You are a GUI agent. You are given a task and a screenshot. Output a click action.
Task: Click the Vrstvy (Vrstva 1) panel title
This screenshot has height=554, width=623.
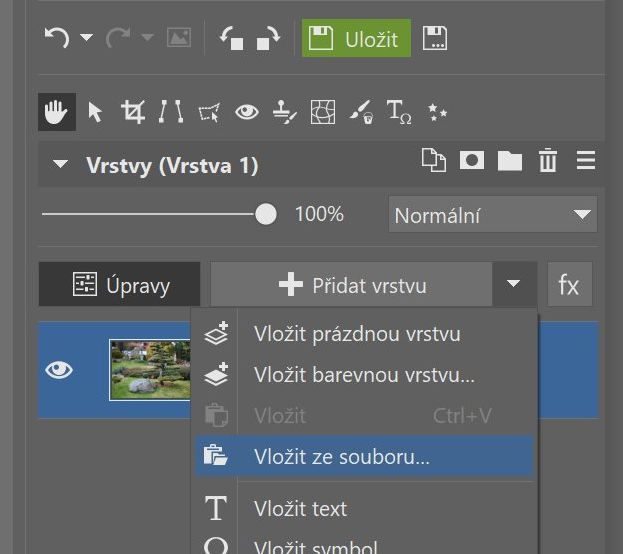coord(172,165)
